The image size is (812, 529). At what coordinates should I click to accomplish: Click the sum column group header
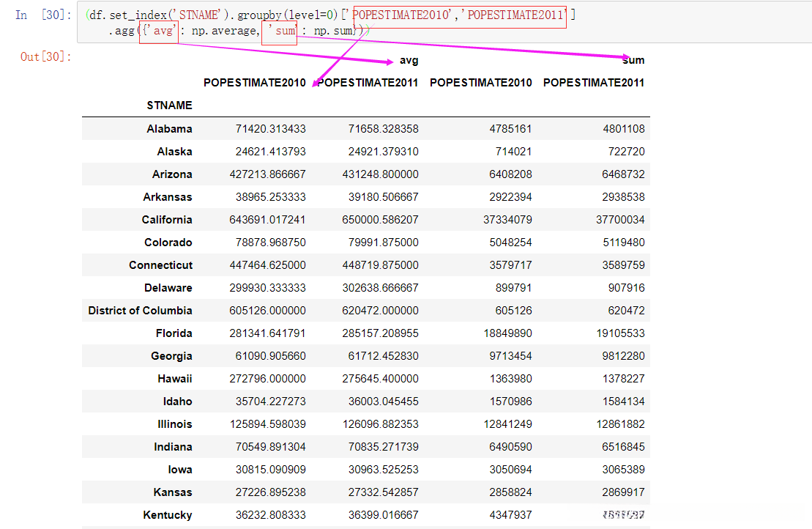(633, 60)
